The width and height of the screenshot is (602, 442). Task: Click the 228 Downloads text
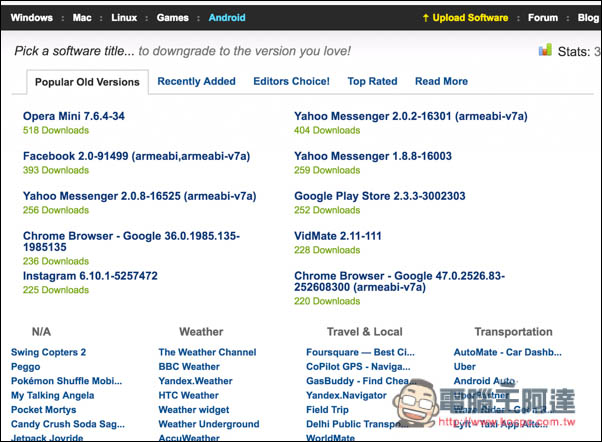click(x=327, y=250)
